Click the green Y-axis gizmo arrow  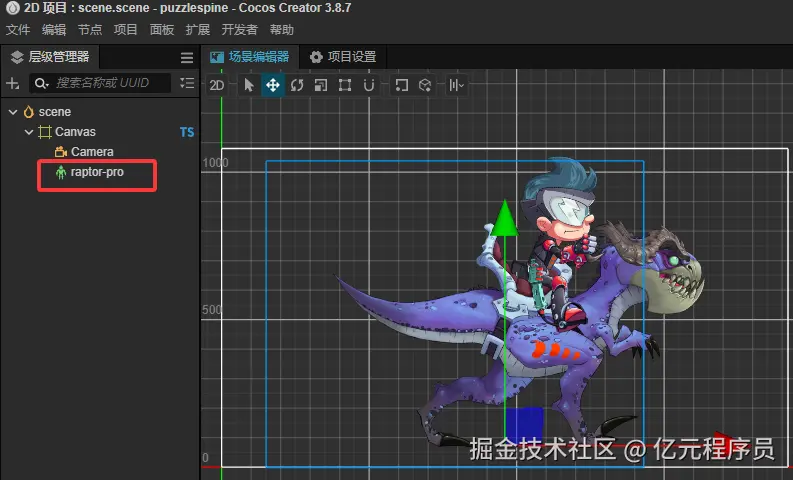tap(504, 219)
